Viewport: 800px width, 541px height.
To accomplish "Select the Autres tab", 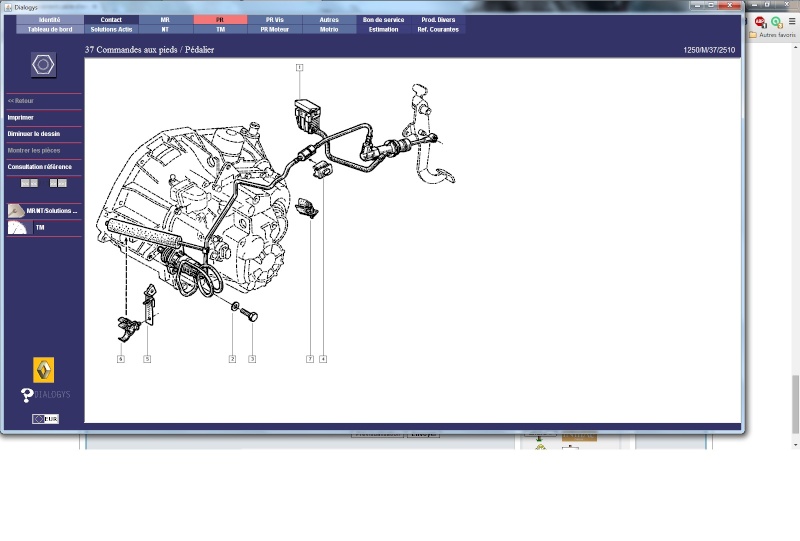I will [x=329, y=20].
